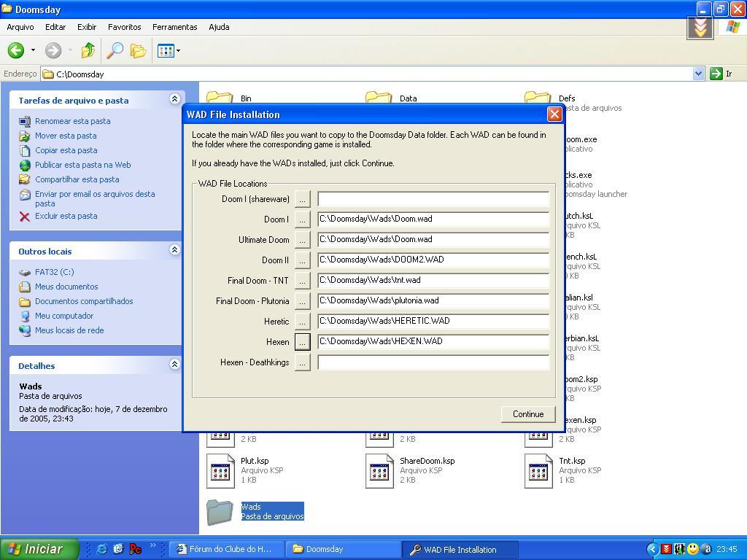747x560 pixels.
Task: Open Documentos compartilhados location
Action: 84,301
